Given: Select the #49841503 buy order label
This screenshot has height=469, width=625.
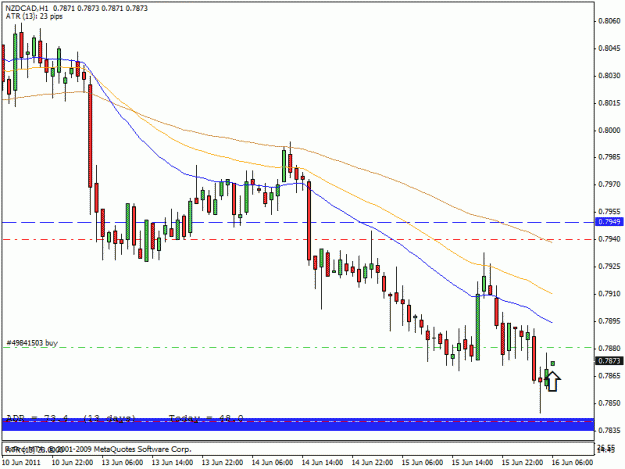Looking at the screenshot, I should click(x=32, y=343).
